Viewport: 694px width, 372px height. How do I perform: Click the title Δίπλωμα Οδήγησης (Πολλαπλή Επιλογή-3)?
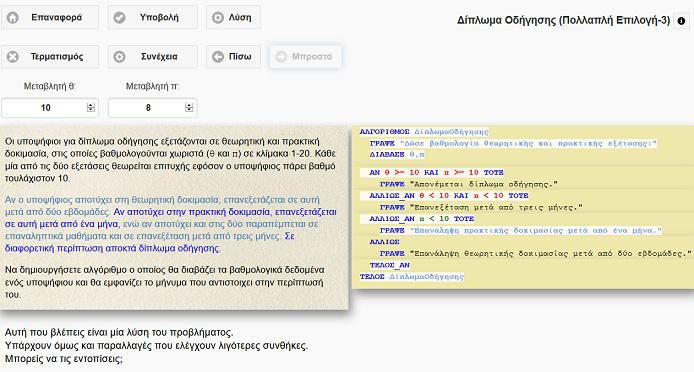click(x=563, y=20)
